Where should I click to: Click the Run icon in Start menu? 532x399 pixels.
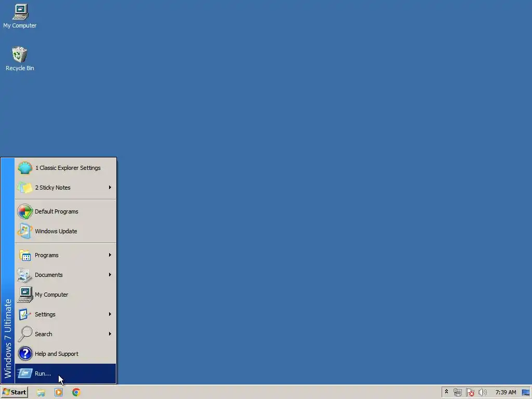[x=25, y=374]
